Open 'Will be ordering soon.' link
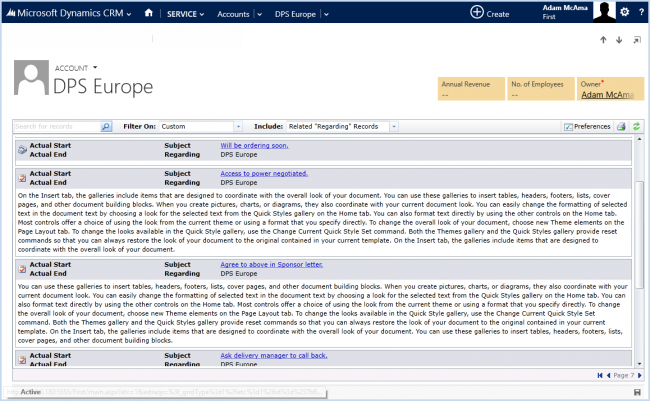Image resolution: width=650 pixels, height=401 pixels. 254,145
